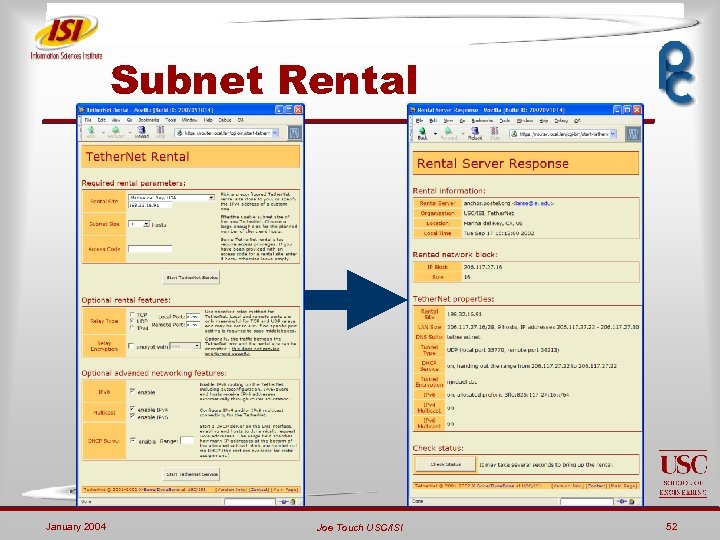This screenshot has height=540, width=720.
Task: Open Tools menu in TetherNet Rental window
Action: point(170,120)
